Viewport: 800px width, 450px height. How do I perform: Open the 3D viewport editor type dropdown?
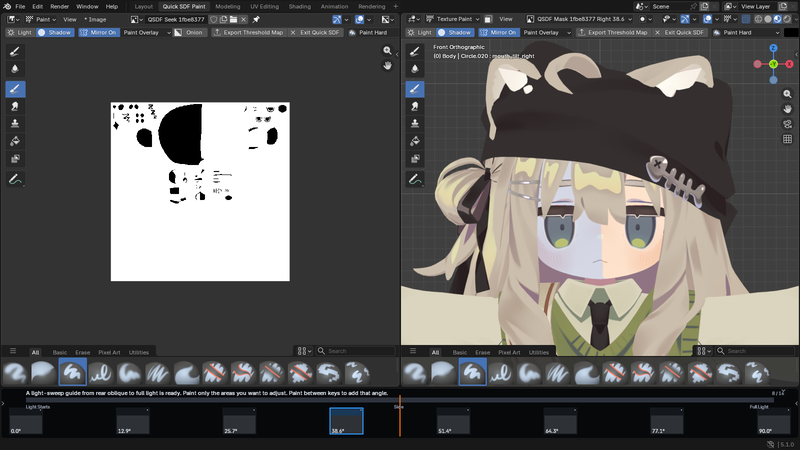tap(413, 19)
